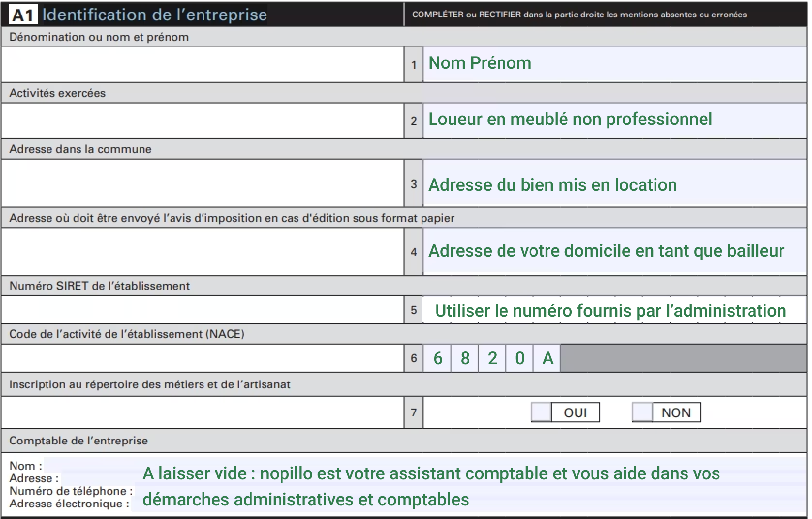The width and height of the screenshot is (812, 519).
Task: Click the 'Dénomination ou nom et prénom' label
Action: (99, 37)
